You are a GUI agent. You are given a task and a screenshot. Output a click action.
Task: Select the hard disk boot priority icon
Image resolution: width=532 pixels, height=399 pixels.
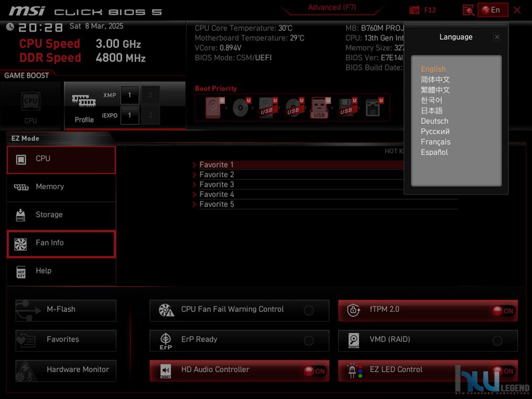[215, 107]
